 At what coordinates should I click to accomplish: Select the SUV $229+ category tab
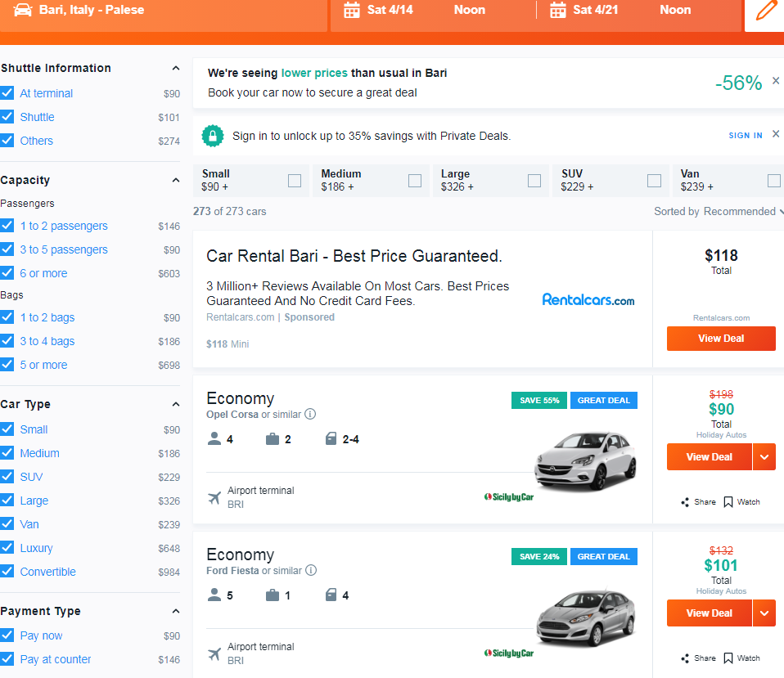pyautogui.click(x=611, y=181)
